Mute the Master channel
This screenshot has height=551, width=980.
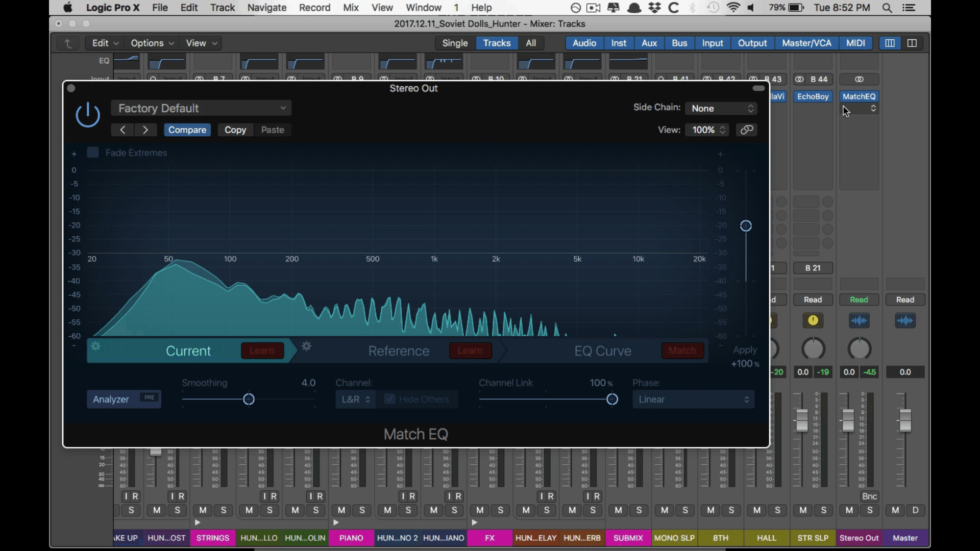pos(895,510)
